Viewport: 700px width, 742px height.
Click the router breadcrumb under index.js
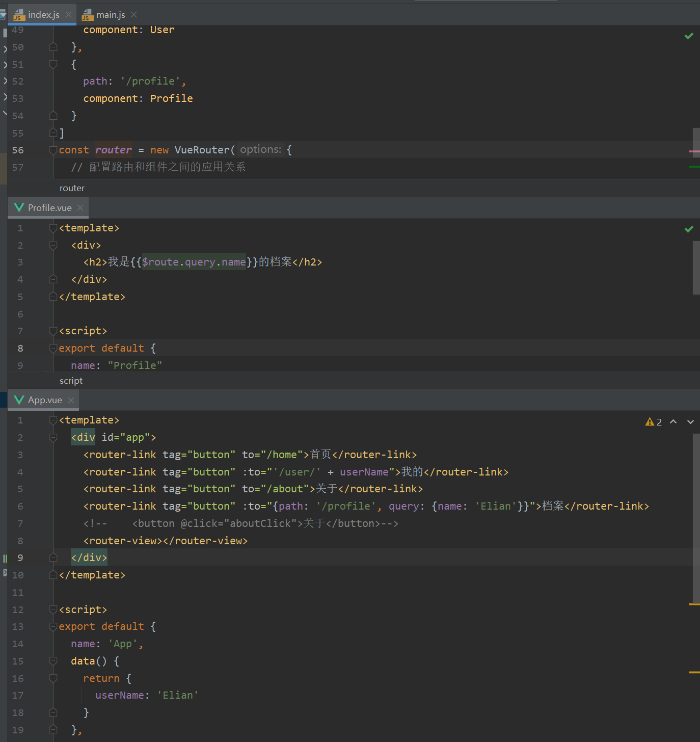(x=72, y=188)
